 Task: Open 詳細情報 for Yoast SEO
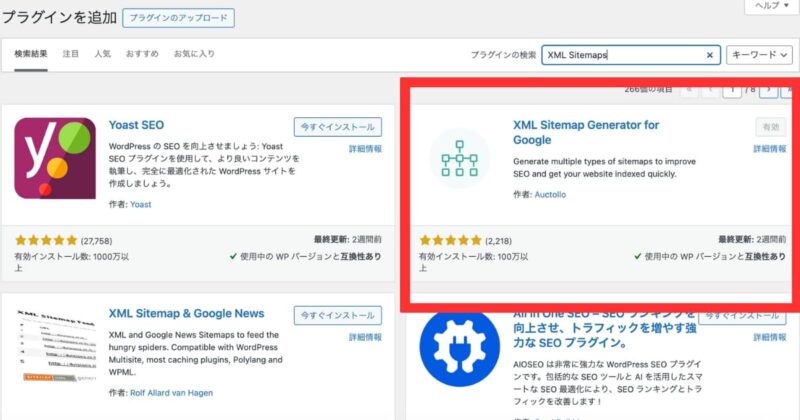[365, 149]
